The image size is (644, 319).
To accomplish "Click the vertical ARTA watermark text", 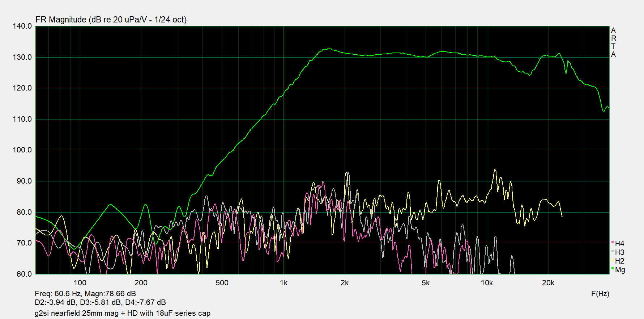I will point(613,42).
